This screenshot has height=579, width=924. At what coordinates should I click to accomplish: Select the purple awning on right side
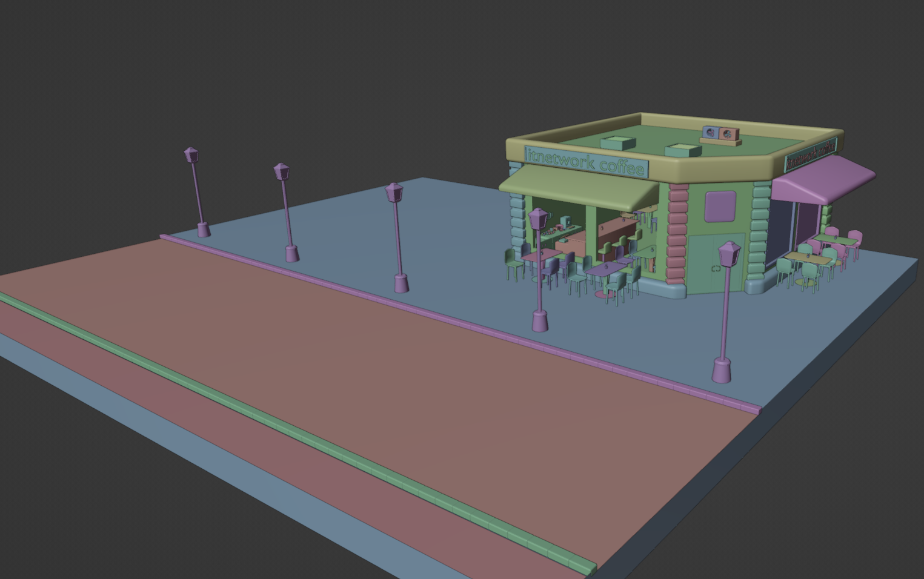(x=825, y=179)
